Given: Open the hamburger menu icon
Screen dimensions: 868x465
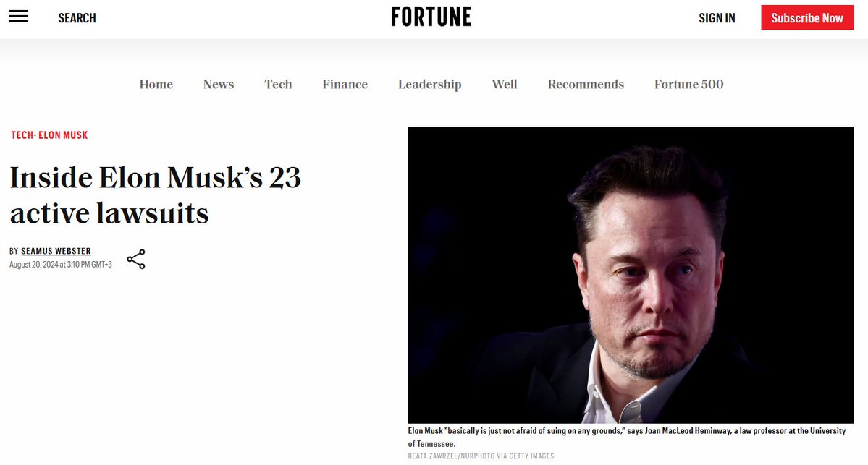Looking at the screenshot, I should pyautogui.click(x=19, y=17).
